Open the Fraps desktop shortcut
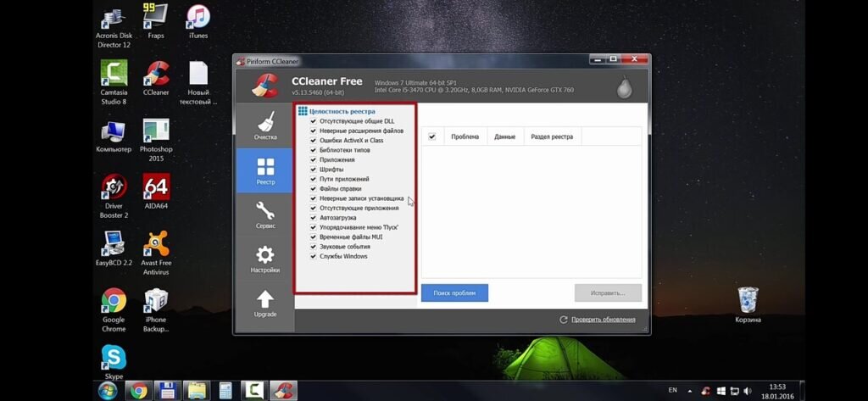This screenshot has height=401, width=868. pos(156,21)
